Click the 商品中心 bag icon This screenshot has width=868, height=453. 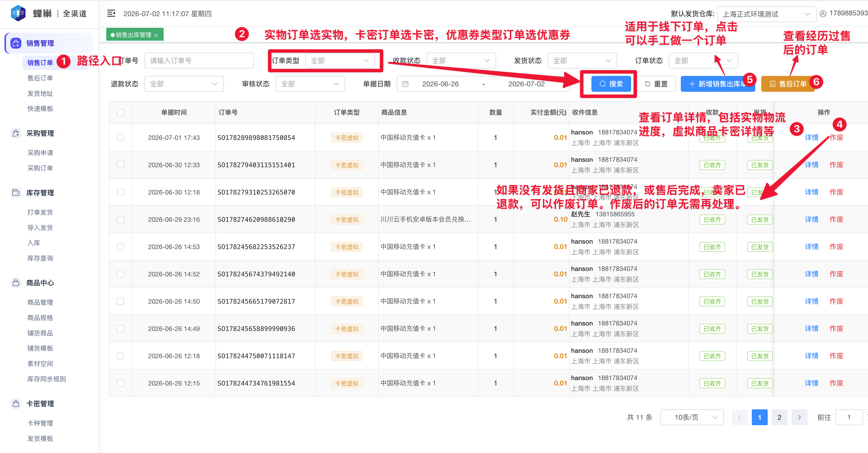pyautogui.click(x=16, y=283)
